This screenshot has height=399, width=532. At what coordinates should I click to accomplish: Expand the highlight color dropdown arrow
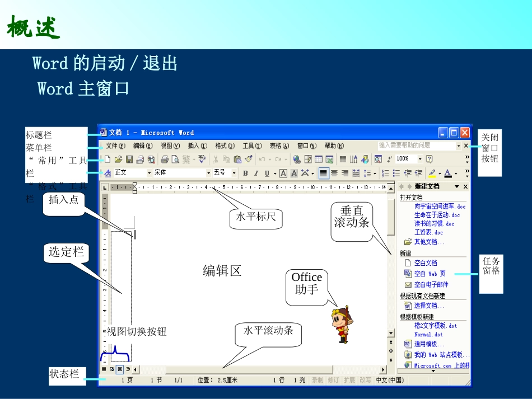coord(440,173)
